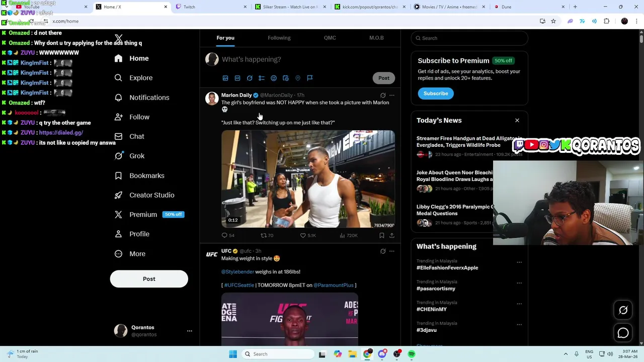Open options for #CHENinMY trend
644x362 pixels.
pyautogui.click(x=519, y=303)
